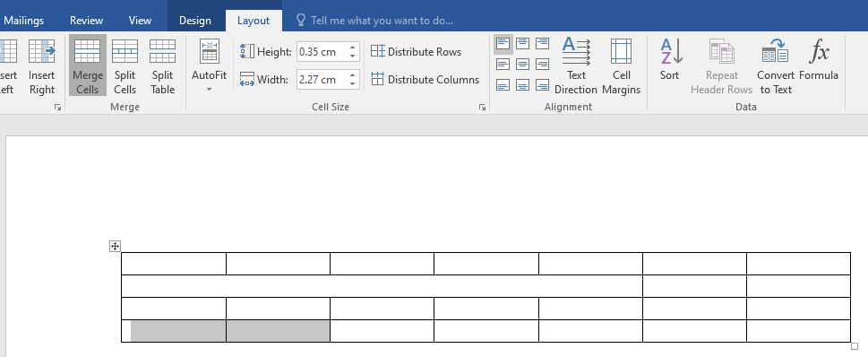Open the View tab
868x357 pixels.
tap(140, 21)
